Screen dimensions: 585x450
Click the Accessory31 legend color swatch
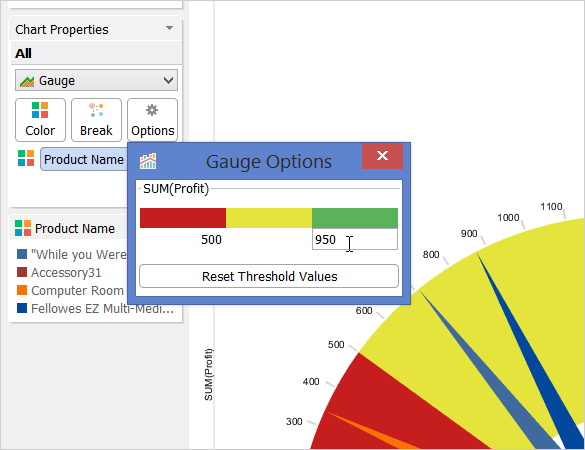pyautogui.click(x=22, y=272)
